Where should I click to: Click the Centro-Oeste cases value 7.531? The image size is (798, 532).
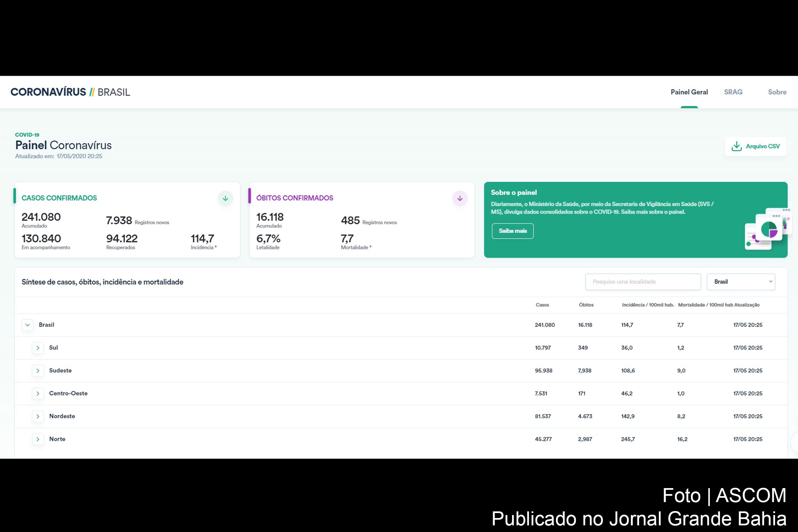pyautogui.click(x=541, y=394)
